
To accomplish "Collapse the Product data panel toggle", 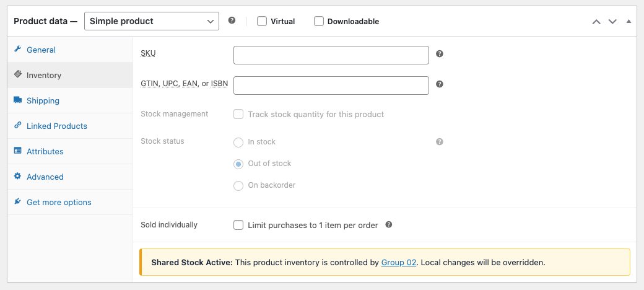I will pyautogui.click(x=629, y=21).
